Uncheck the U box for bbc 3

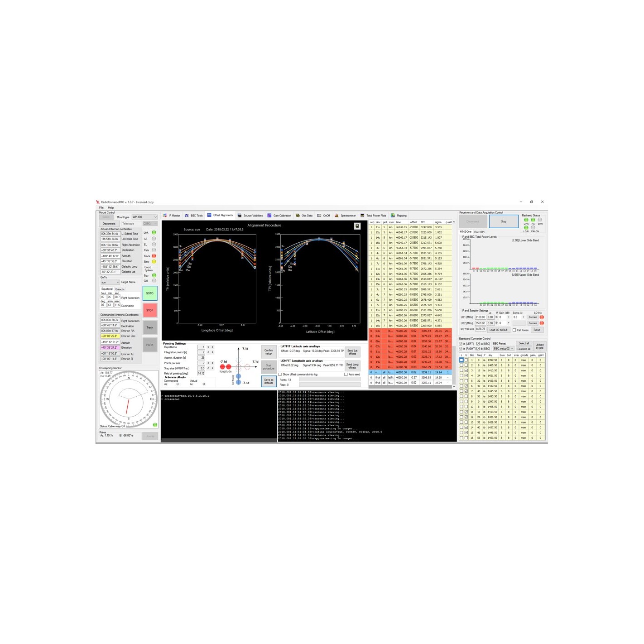pyautogui.click(x=466, y=370)
